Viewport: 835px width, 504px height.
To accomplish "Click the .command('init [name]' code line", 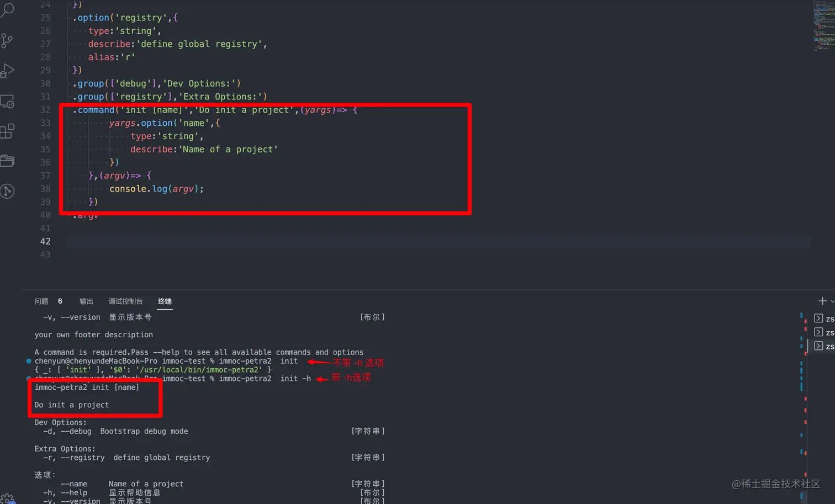I will click(215, 110).
